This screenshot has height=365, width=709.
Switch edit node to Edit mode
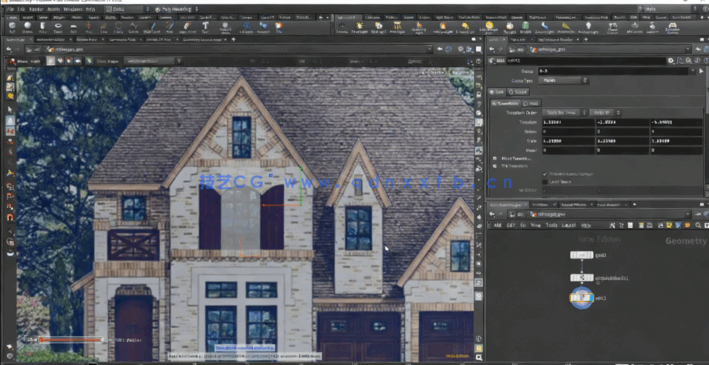[497, 92]
